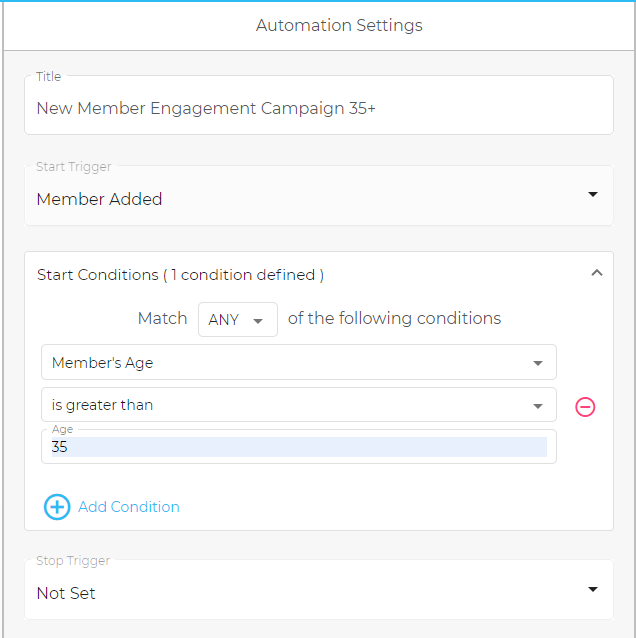The height and width of the screenshot is (638, 636).
Task: Click the Add Condition link text
Action: click(129, 507)
